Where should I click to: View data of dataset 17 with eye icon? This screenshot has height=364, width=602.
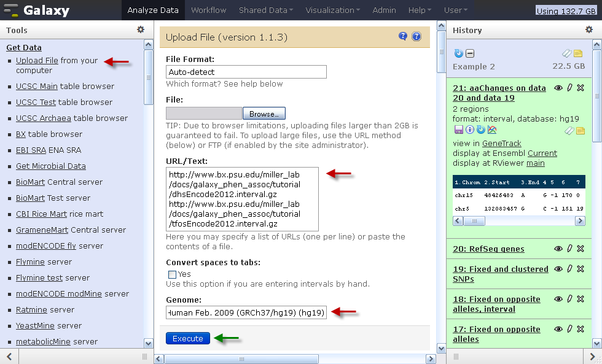pyautogui.click(x=558, y=329)
